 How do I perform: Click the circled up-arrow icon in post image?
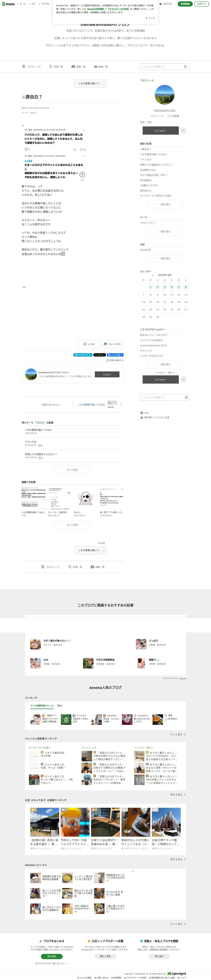[82, 175]
